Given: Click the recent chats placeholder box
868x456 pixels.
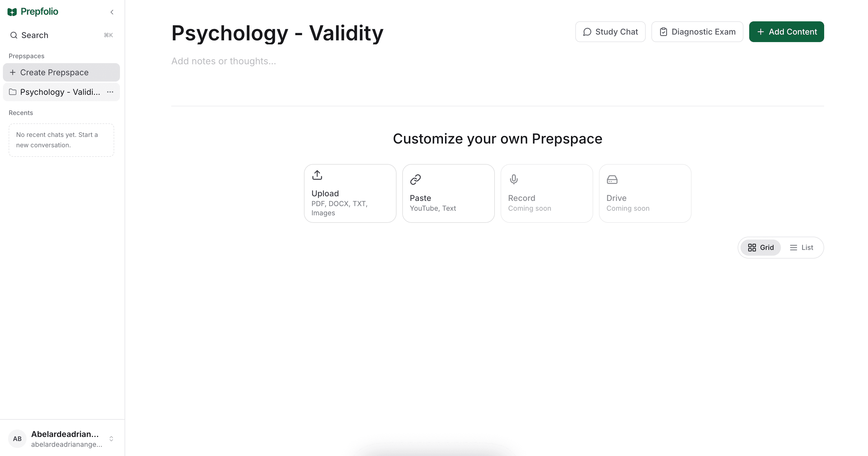Looking at the screenshot, I should (x=61, y=140).
